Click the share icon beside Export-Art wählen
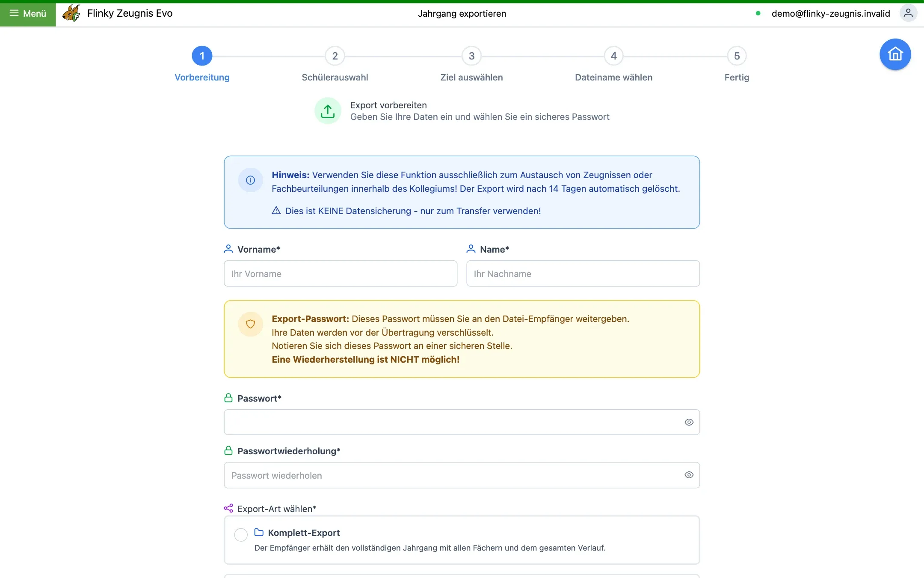The width and height of the screenshot is (924, 578). 228,508
